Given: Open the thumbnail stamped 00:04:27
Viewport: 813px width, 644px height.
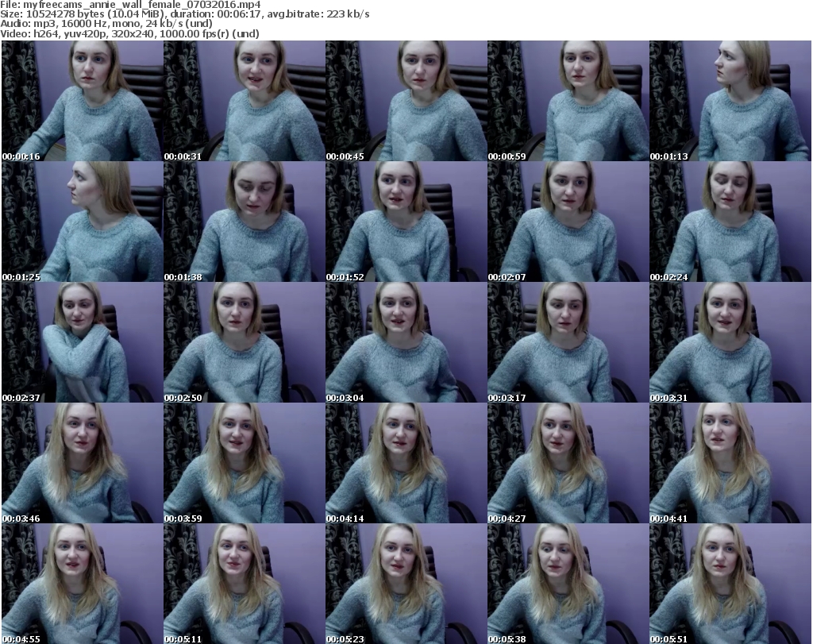Looking at the screenshot, I should point(568,463).
